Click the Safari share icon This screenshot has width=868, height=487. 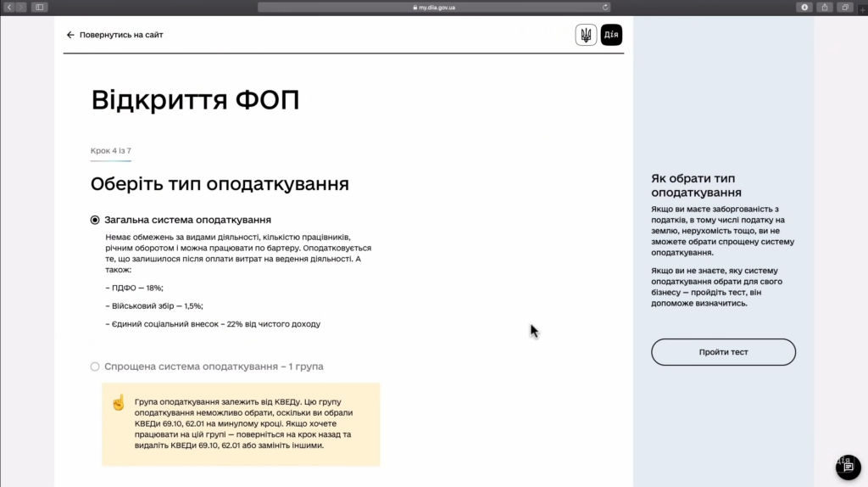point(825,7)
